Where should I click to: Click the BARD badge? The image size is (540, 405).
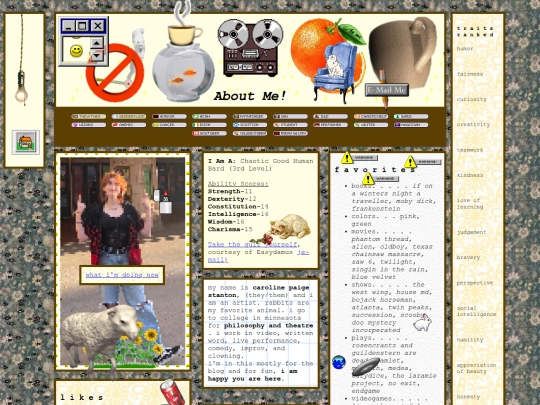click(x=411, y=116)
